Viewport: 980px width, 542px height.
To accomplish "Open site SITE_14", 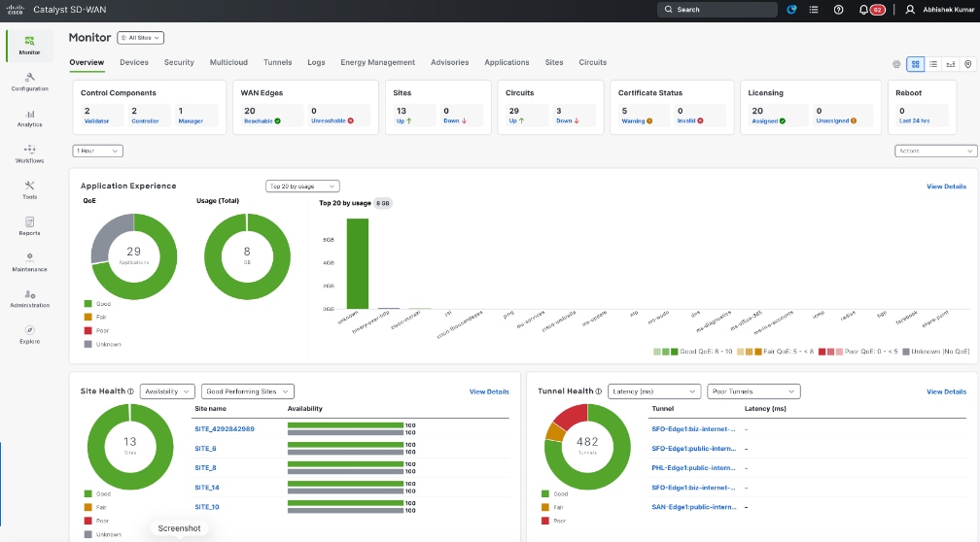I will click(207, 488).
